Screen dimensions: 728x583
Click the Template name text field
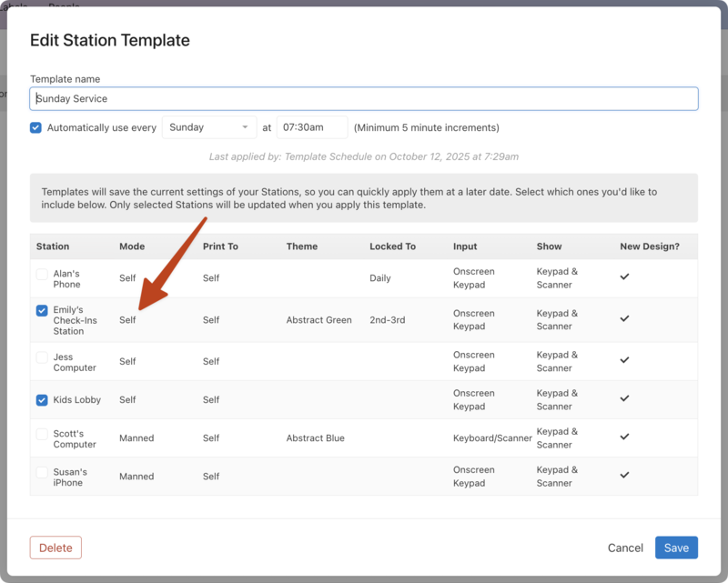pyautogui.click(x=364, y=98)
